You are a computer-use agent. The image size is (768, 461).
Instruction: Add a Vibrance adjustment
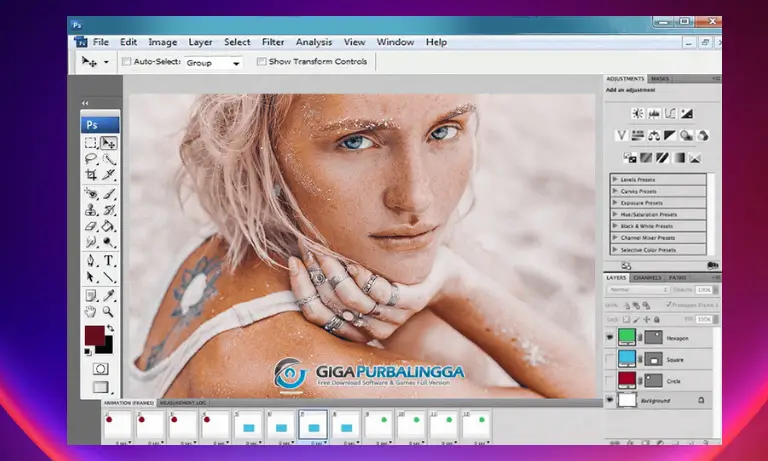622,135
